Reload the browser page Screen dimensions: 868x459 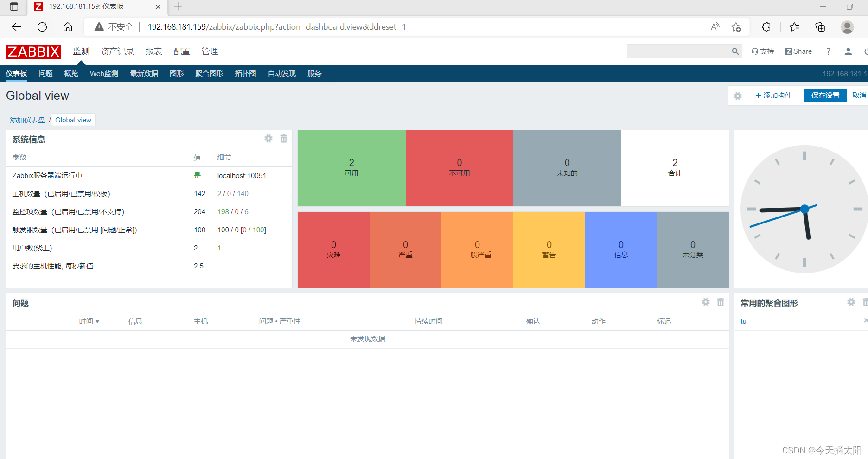coord(42,27)
